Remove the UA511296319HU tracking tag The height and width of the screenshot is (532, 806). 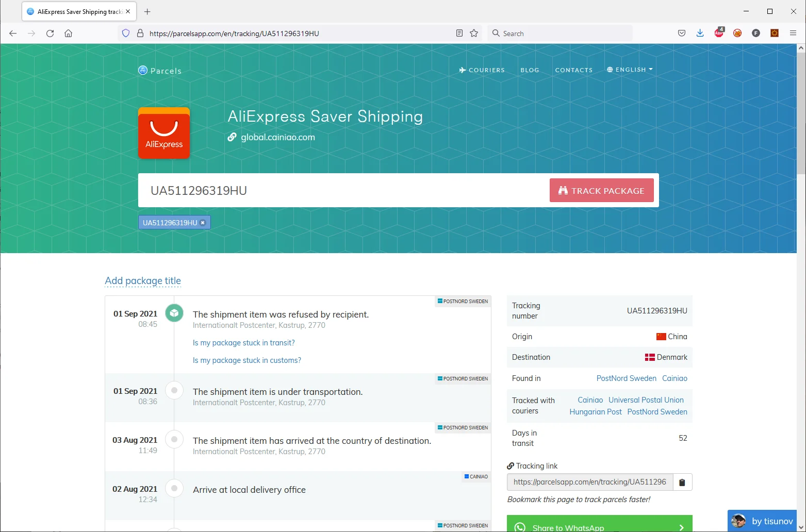203,223
